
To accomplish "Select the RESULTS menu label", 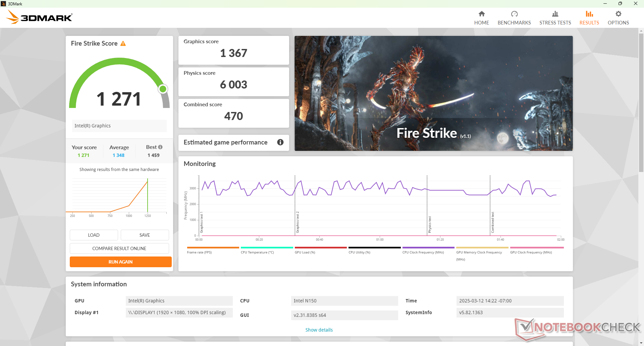I will coord(589,23).
